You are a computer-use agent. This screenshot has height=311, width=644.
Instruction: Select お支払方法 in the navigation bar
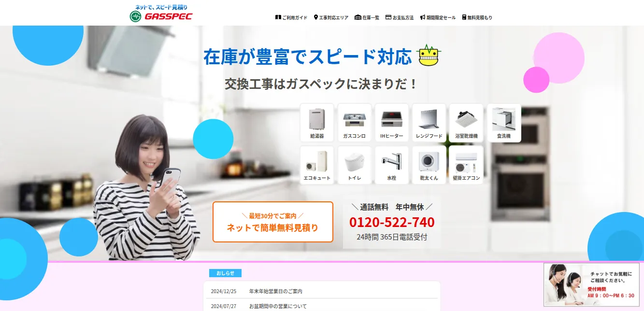click(x=400, y=17)
